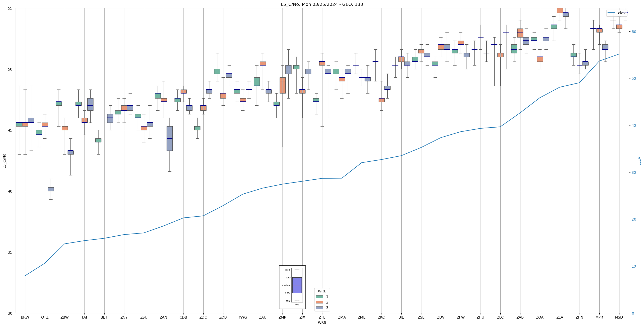Viewport: 644px width, 327px height.
Task: Click the blue-gray WRE 3 legend swatch
Action: click(319, 308)
